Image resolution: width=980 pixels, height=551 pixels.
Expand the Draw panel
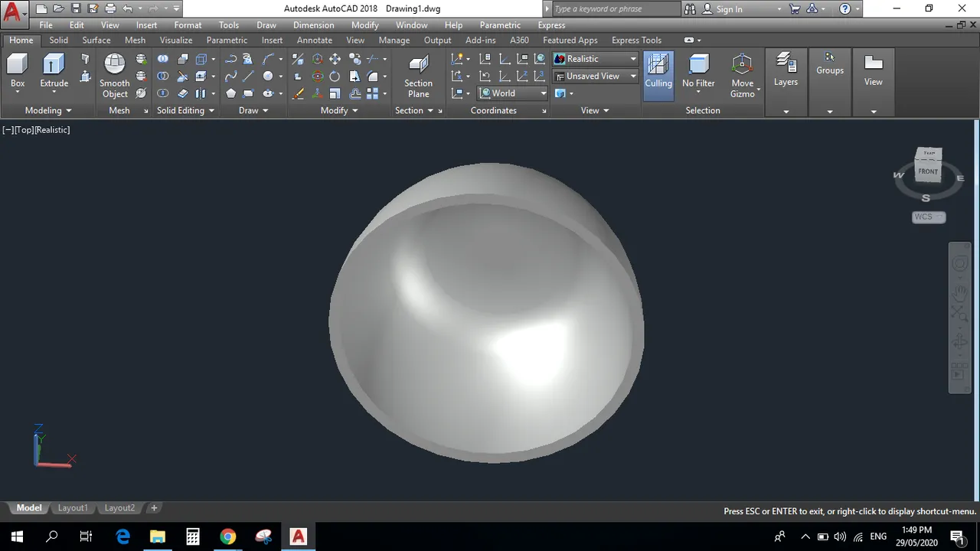tap(253, 110)
